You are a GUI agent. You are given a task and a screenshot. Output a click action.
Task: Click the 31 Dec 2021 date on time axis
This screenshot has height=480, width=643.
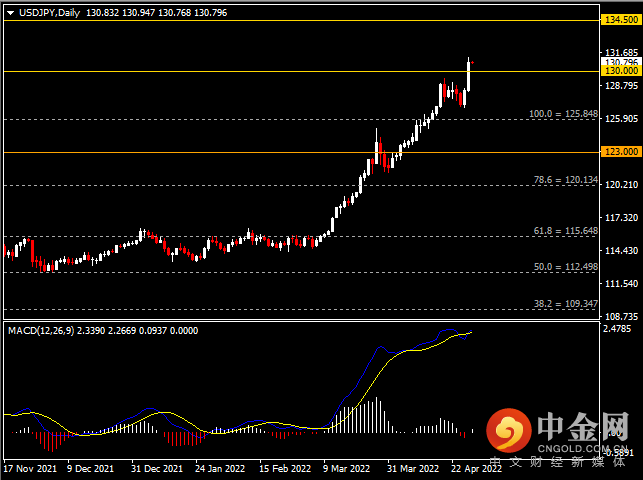pyautogui.click(x=157, y=468)
